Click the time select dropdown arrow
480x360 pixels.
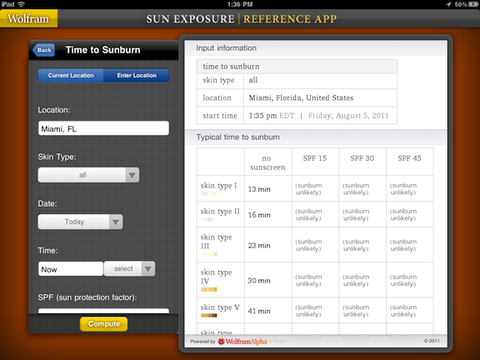click(x=148, y=269)
